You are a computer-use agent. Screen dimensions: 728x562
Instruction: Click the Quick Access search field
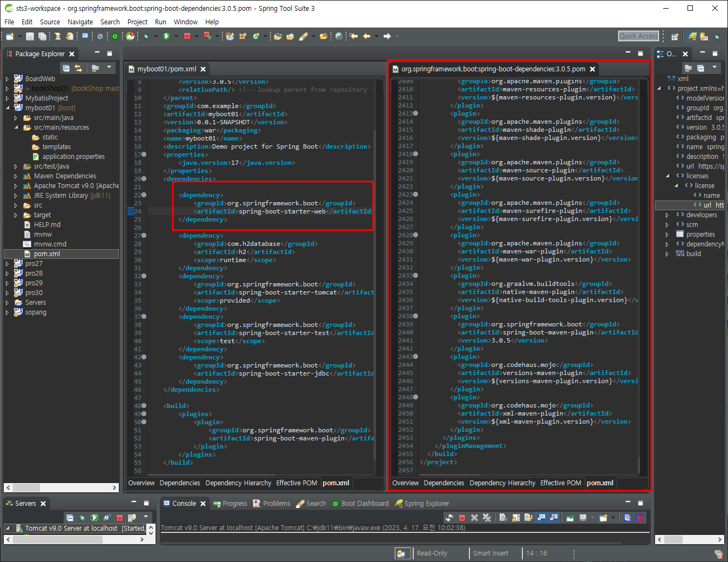639,36
